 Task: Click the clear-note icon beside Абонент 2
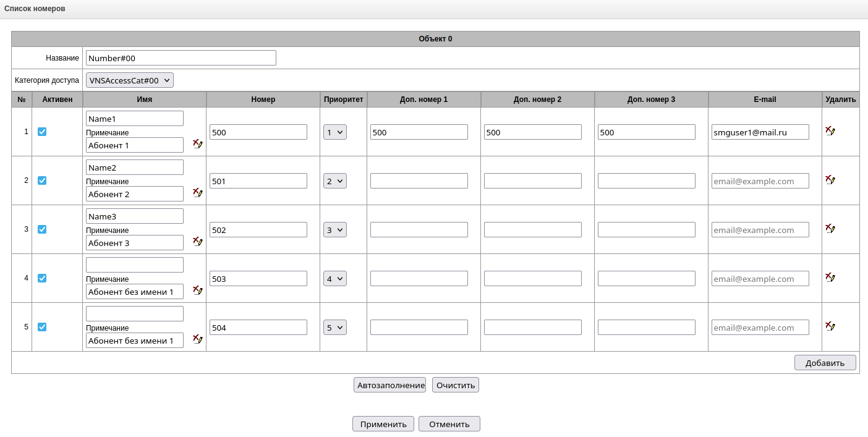[x=198, y=193]
